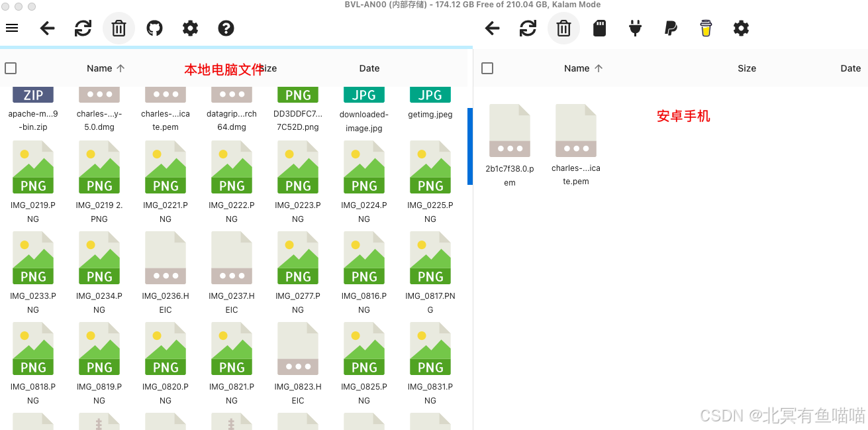Switch storage with SD card icon
868x430 pixels.
tap(599, 28)
